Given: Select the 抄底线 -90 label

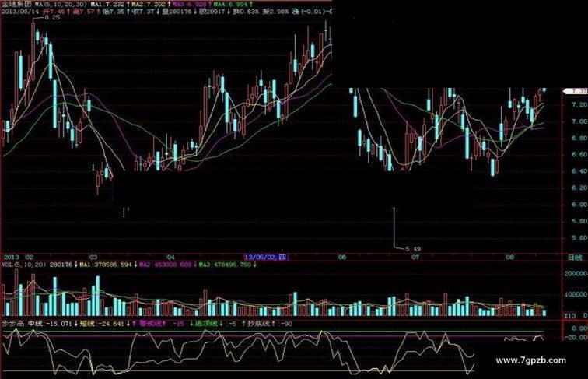Looking at the screenshot, I should pos(269,324).
